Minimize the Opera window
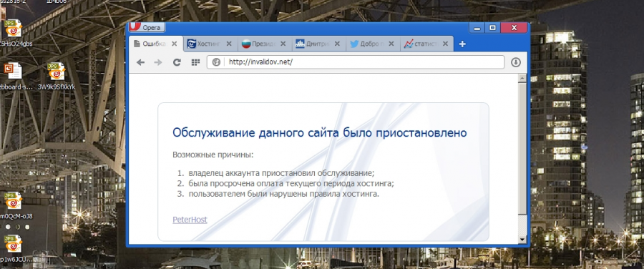 [x=477, y=28]
